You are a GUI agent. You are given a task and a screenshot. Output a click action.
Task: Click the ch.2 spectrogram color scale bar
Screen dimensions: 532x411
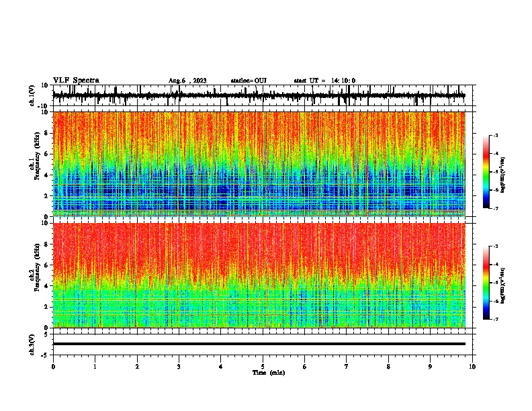pyautogui.click(x=486, y=283)
